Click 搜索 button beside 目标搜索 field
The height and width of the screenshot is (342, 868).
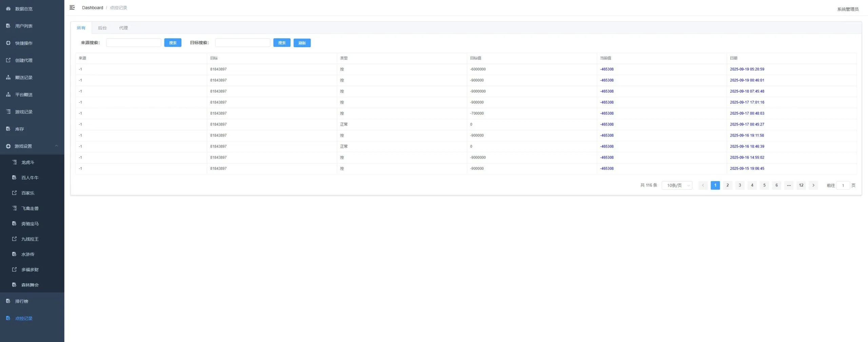click(x=282, y=43)
